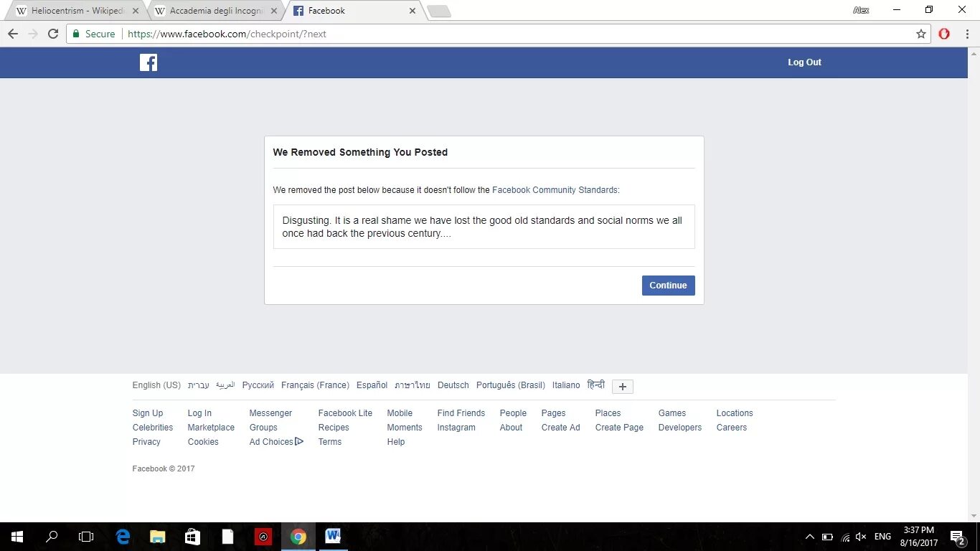Select Español language link
This screenshot has height=551, width=980.
pyautogui.click(x=372, y=385)
